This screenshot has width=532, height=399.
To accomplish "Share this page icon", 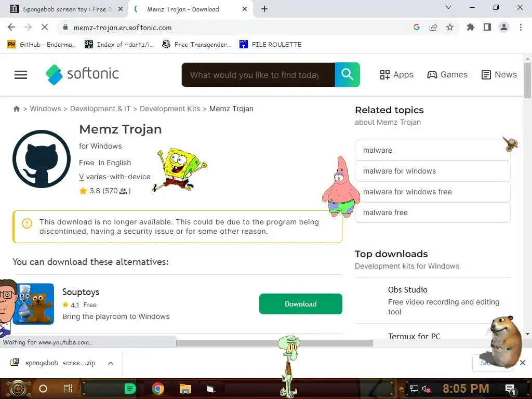I will tap(433, 27).
